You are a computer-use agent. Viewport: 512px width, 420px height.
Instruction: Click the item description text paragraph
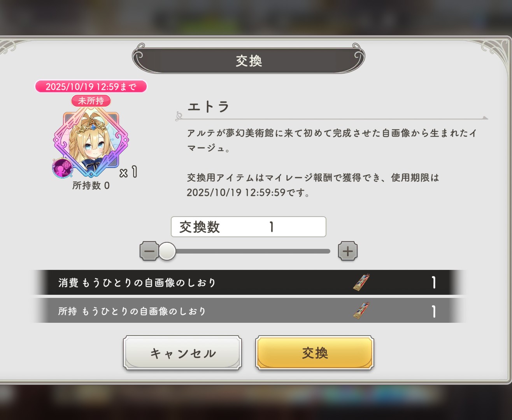click(x=332, y=163)
